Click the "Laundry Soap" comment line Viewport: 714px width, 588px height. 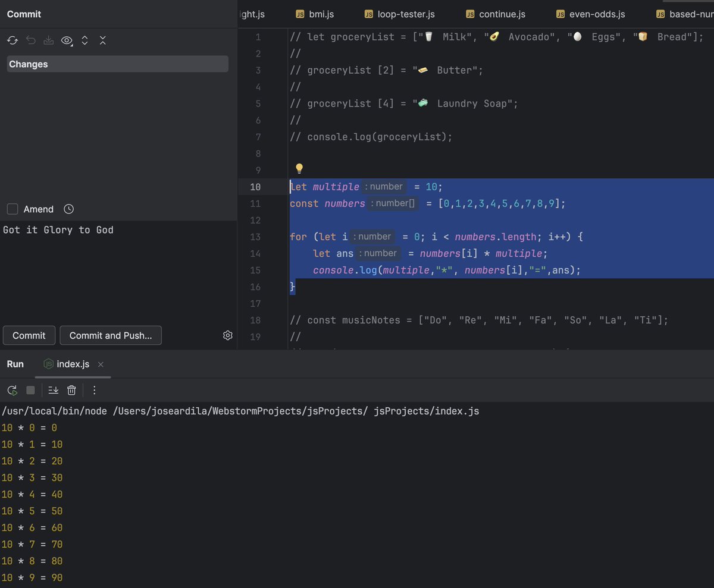pyautogui.click(x=404, y=103)
